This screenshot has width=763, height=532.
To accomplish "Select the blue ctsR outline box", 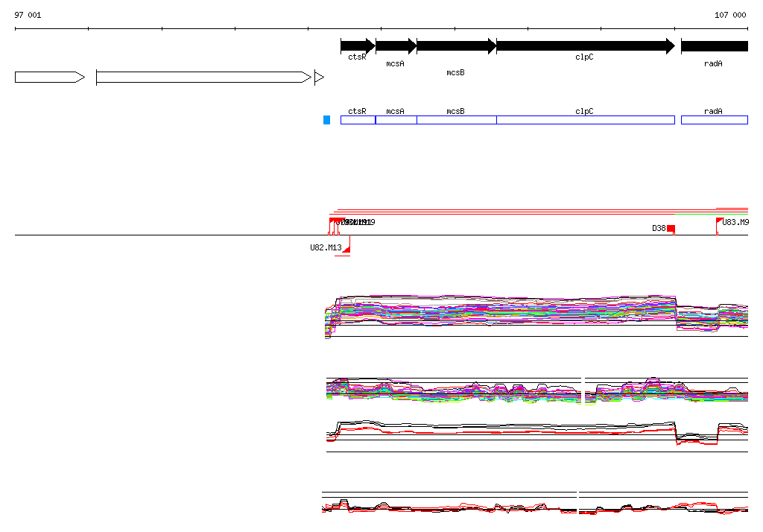I will point(358,120).
